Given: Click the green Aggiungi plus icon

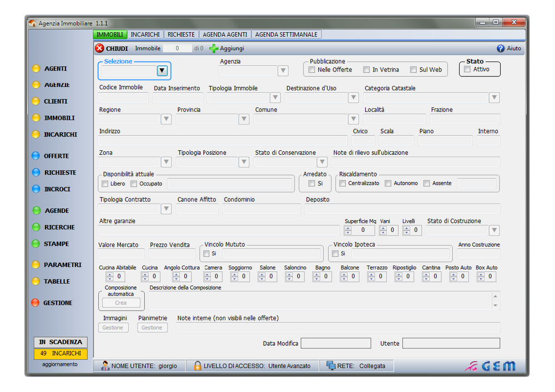Looking at the screenshot, I should [x=214, y=48].
